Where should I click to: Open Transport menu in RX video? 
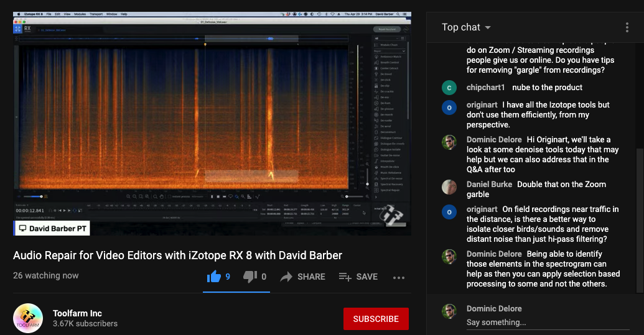pyautogui.click(x=96, y=14)
